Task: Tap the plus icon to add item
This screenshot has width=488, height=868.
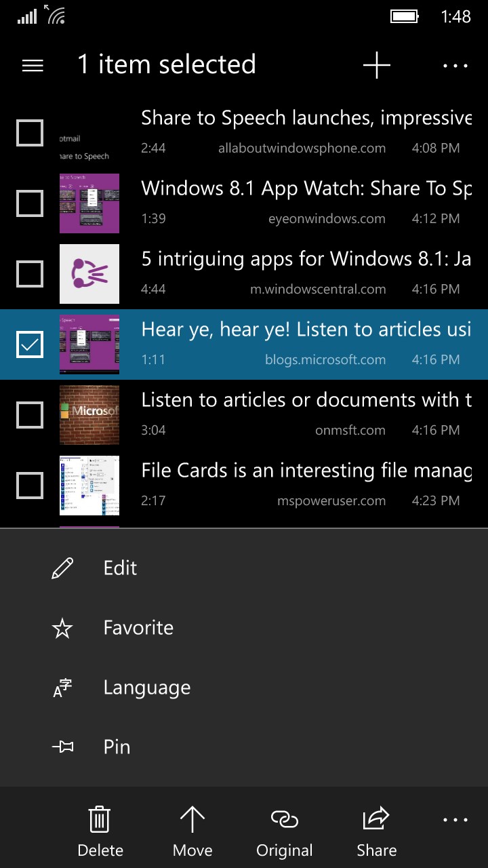Action: pos(377,65)
